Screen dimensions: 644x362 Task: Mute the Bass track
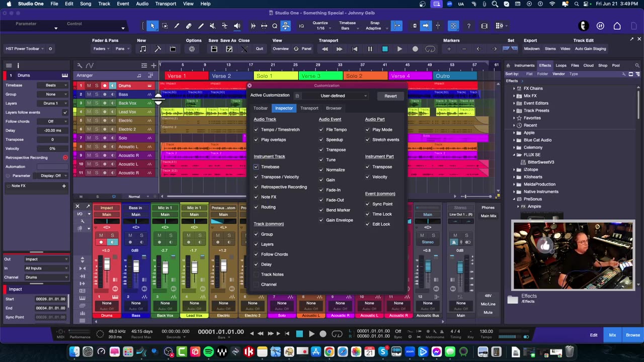[89, 94]
